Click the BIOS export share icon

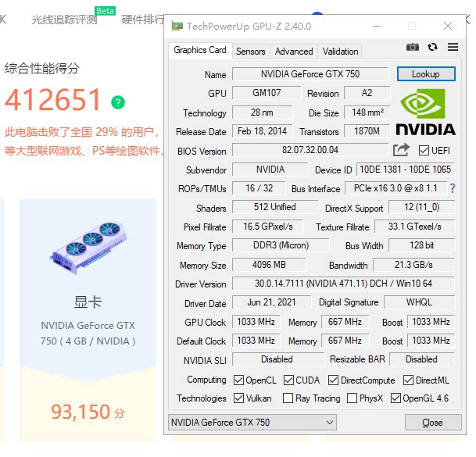pos(401,150)
